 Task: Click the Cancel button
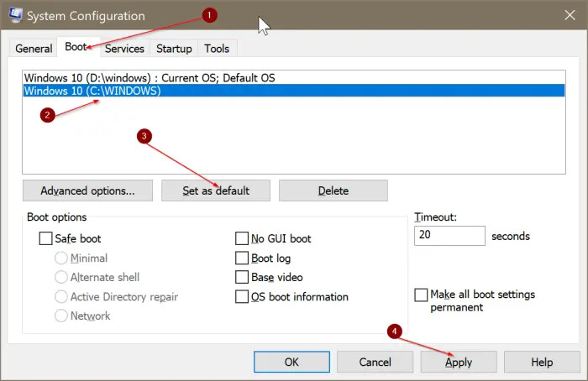[x=375, y=362]
